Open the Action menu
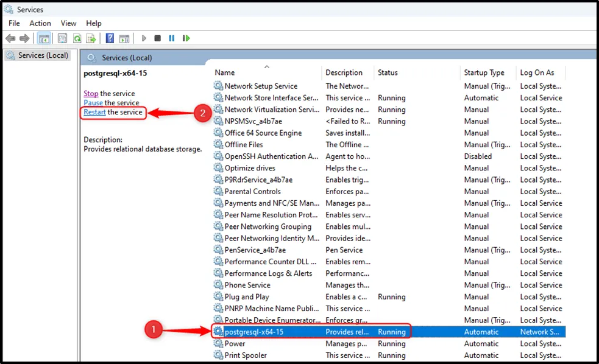The width and height of the screenshot is (599, 364). coord(40,23)
